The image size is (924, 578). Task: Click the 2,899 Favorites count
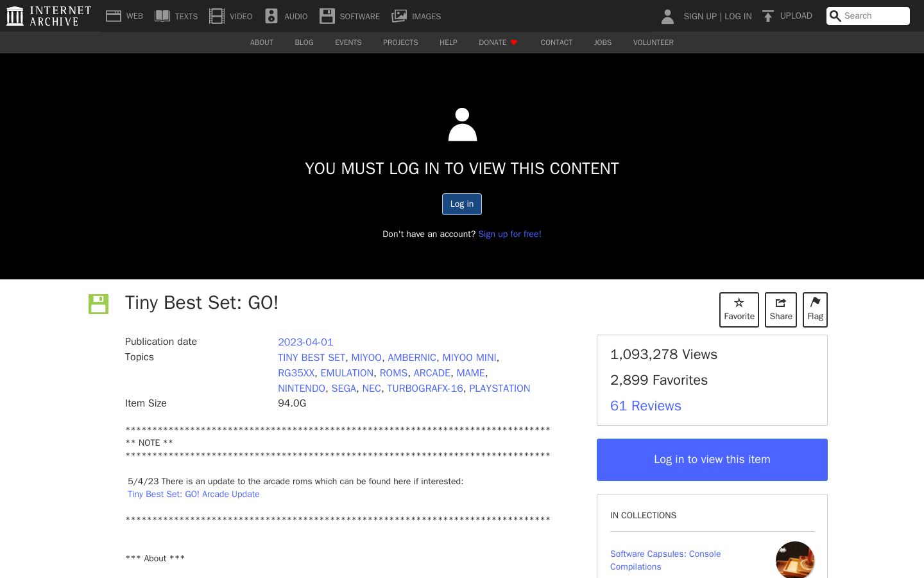coord(659,380)
